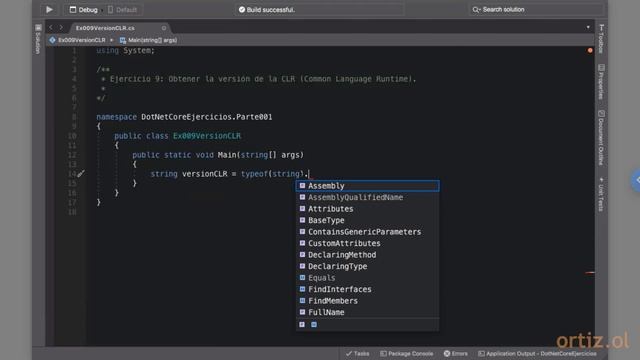This screenshot has height=360, width=640.
Task: Open the Application Output pad
Action: tap(537, 353)
